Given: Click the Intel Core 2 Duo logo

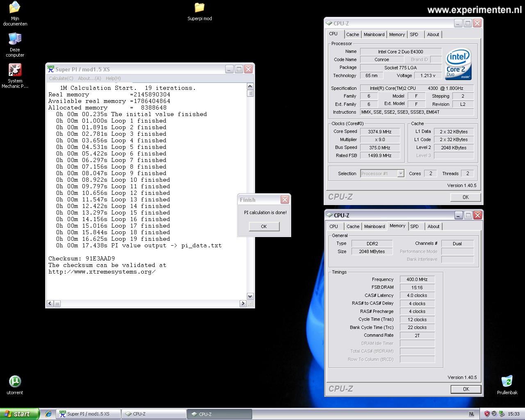Looking at the screenshot, I should [x=458, y=64].
